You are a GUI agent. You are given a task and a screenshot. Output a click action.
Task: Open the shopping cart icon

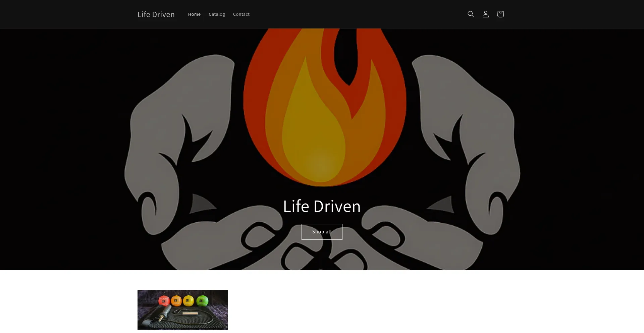[x=500, y=14]
